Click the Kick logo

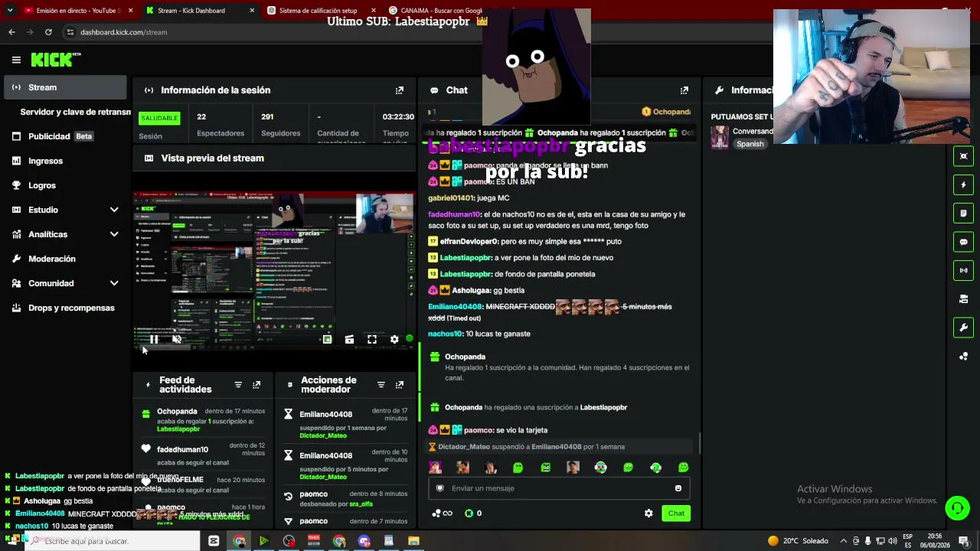(x=56, y=60)
